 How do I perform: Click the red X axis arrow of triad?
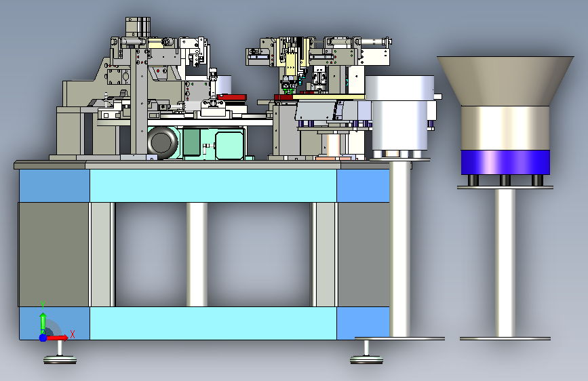57,338
